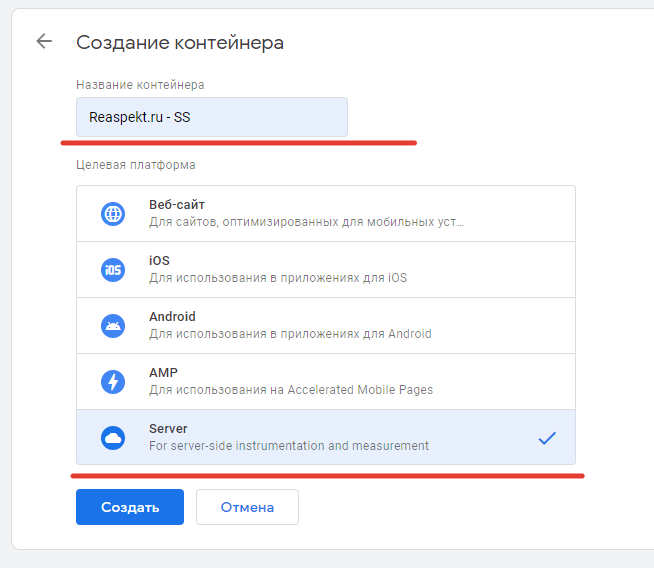654x568 pixels.
Task: Click the Android robot icon
Action: point(113,326)
